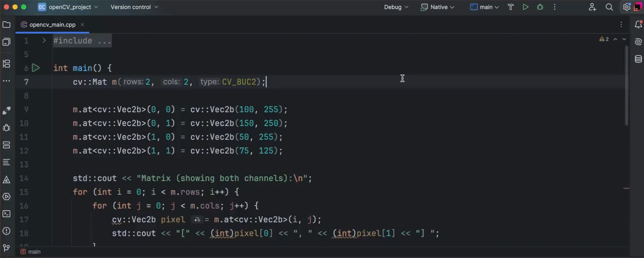The width and height of the screenshot is (644, 258).
Task: Open the Version control menu
Action: (x=134, y=7)
